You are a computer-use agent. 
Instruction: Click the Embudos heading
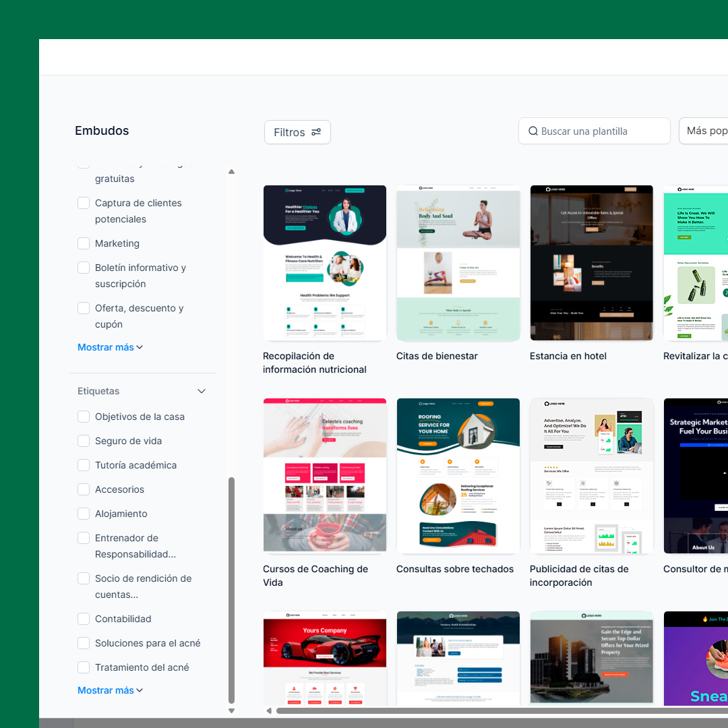click(x=102, y=131)
